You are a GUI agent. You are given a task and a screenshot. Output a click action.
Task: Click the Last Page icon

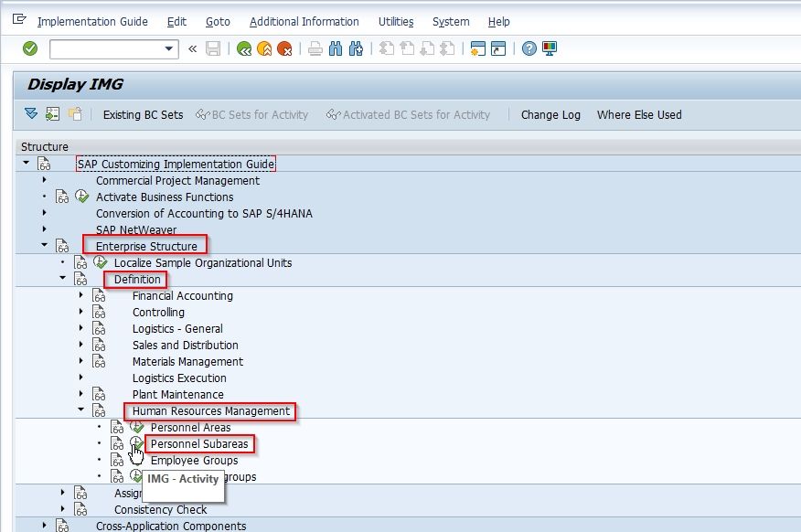[447, 48]
